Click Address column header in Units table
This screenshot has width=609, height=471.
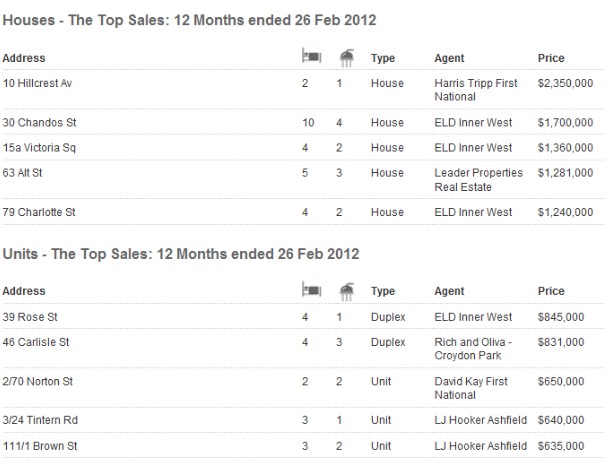(x=24, y=291)
